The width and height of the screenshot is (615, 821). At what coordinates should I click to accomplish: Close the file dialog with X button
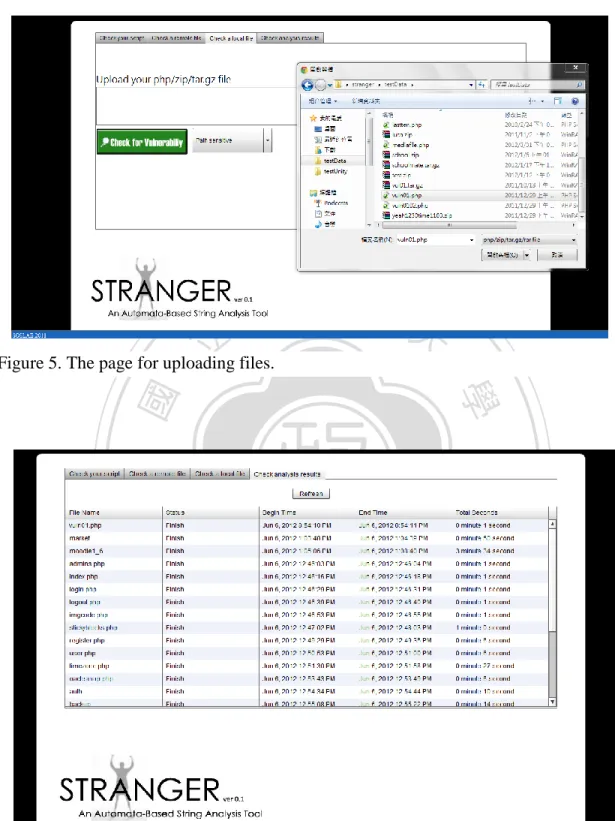coord(575,68)
